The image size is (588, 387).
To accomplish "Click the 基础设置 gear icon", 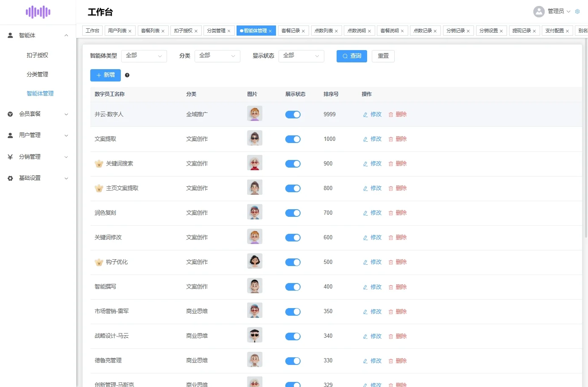I will (10, 178).
